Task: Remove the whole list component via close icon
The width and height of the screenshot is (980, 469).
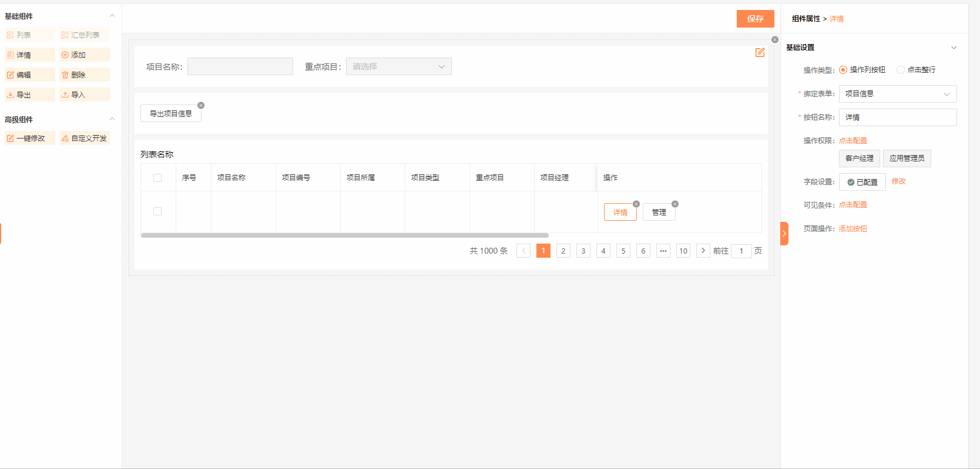Action: click(x=775, y=40)
